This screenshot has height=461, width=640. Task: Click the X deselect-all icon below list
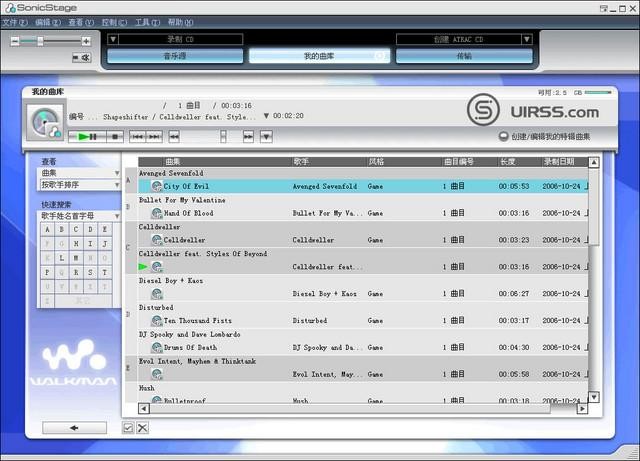(142, 428)
